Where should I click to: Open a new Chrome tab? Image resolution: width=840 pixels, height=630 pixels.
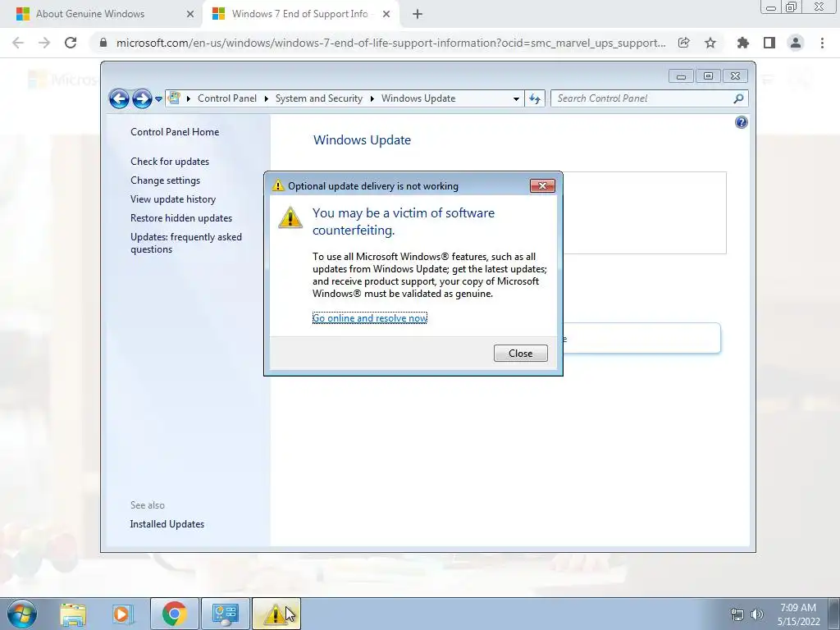click(418, 15)
